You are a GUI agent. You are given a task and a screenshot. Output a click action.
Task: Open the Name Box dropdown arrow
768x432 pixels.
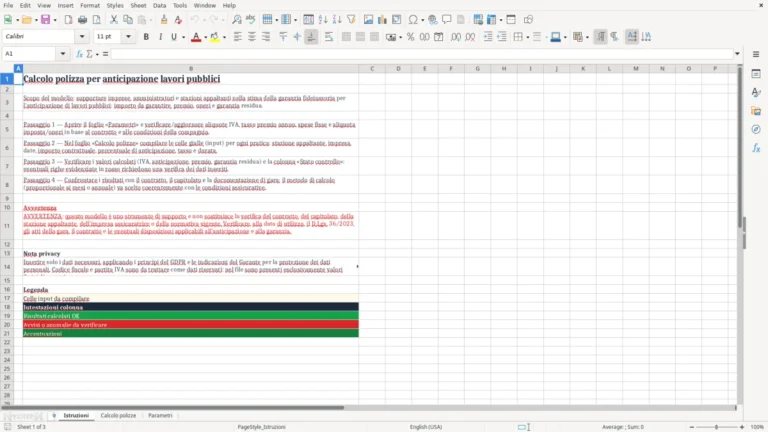pos(63,54)
